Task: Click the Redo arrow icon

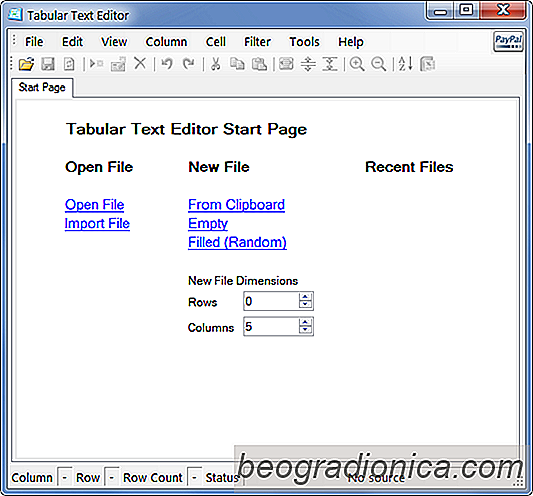Action: point(189,64)
